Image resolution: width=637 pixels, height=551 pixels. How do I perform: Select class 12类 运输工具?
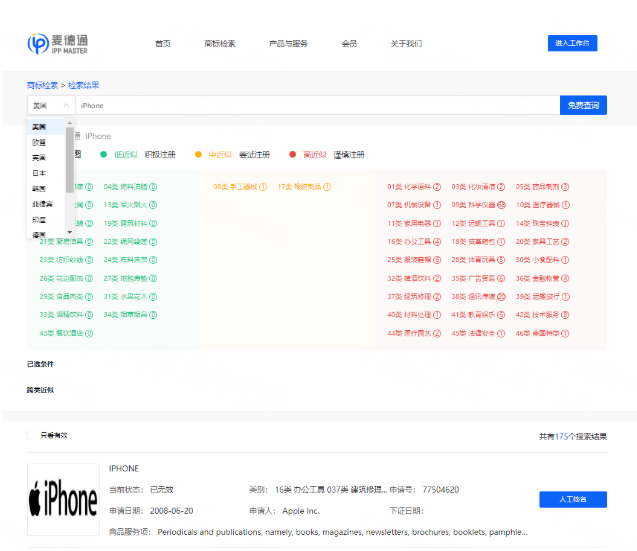478,223
